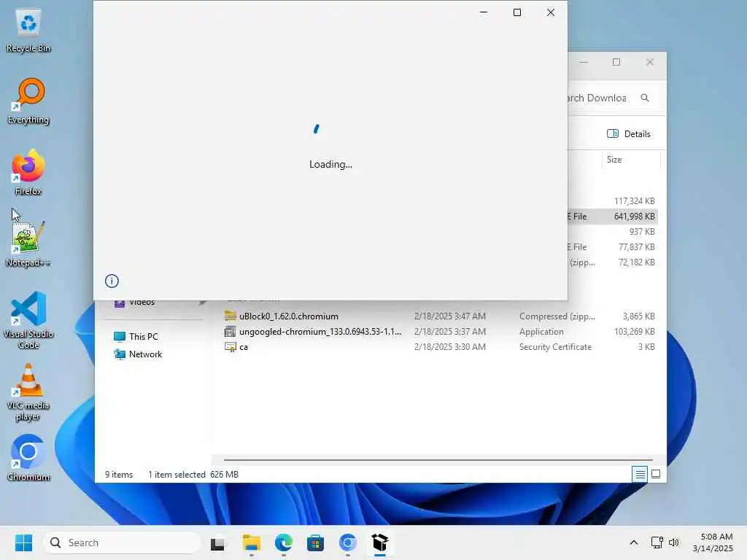Show hidden system tray icons
Viewport: 747px width, 560px height.
coord(634,542)
